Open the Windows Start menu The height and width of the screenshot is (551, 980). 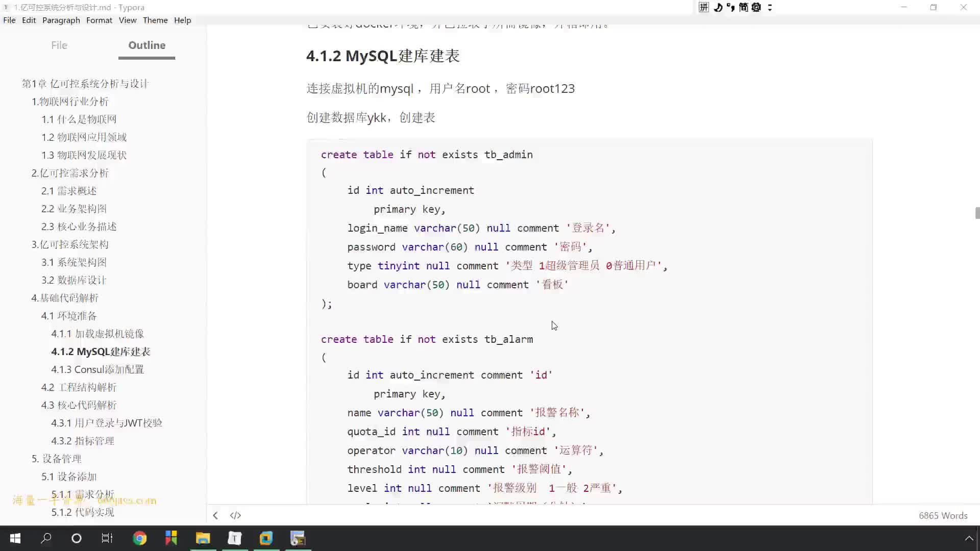[x=15, y=538]
